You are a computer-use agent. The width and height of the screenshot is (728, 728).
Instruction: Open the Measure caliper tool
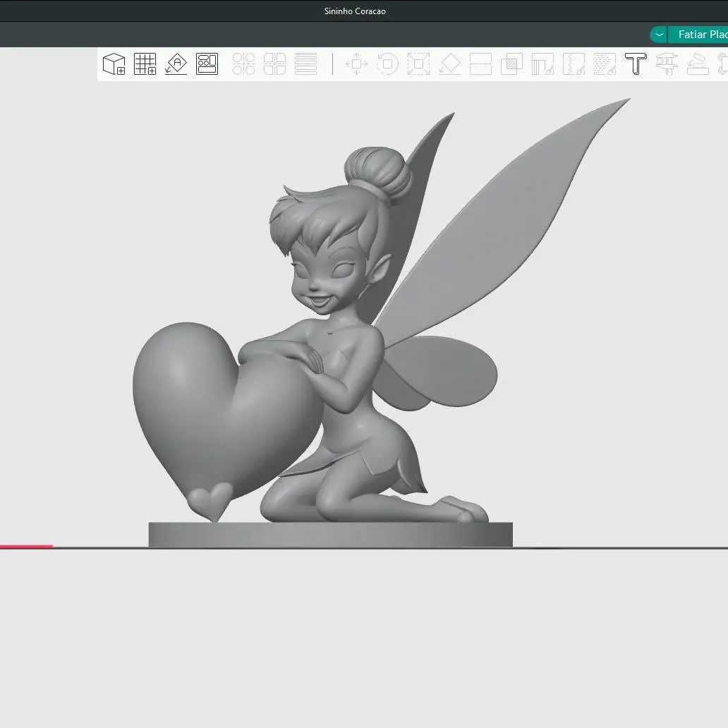[x=667, y=63]
